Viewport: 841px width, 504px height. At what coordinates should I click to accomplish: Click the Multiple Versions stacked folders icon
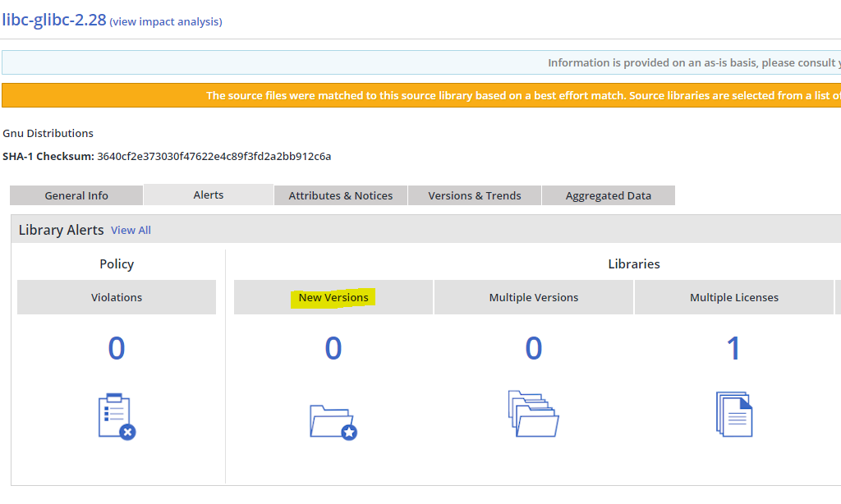point(533,414)
